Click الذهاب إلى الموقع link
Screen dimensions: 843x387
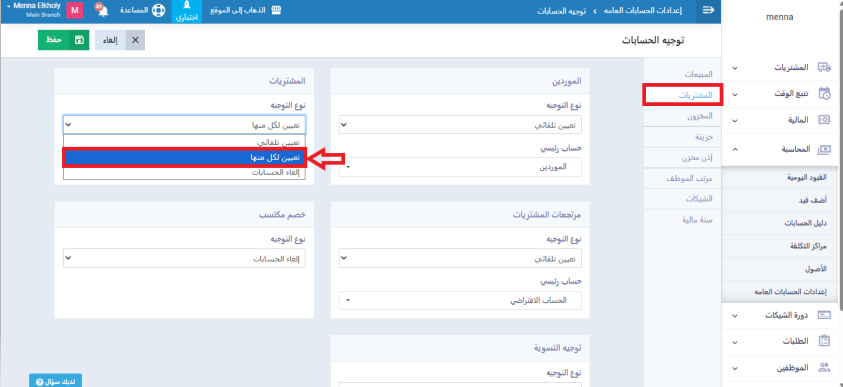[x=246, y=11]
